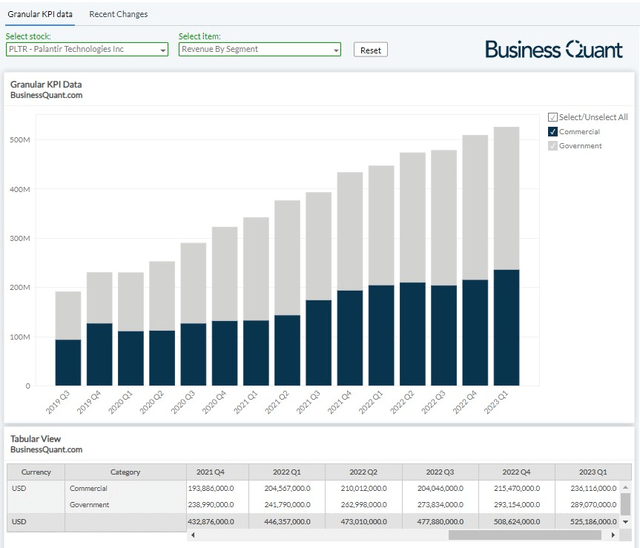Click the 2022 Q2 Commercial bar segment
640x548 pixels.
coord(413,334)
